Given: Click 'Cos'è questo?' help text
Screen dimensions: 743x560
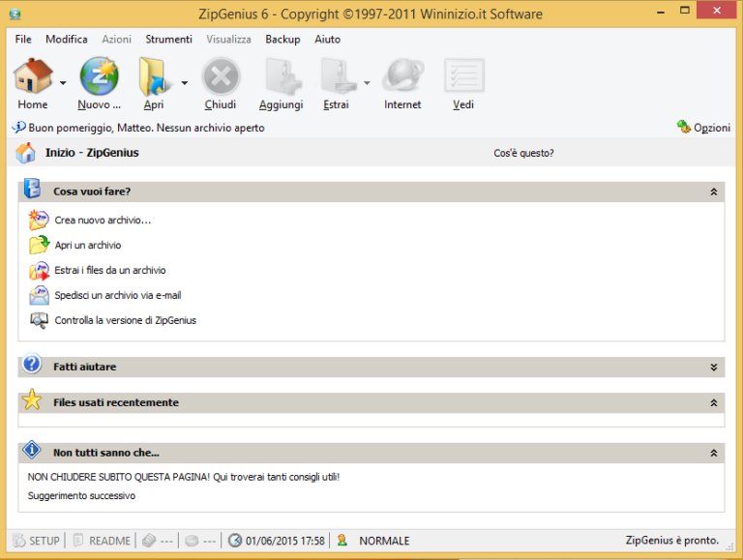Looking at the screenshot, I should (523, 153).
